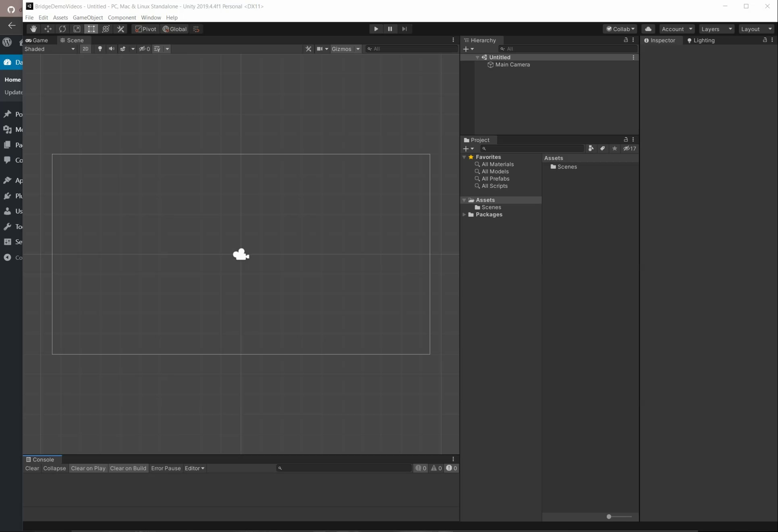
Task: Toggle hidden packages count in Project
Action: [x=630, y=149]
